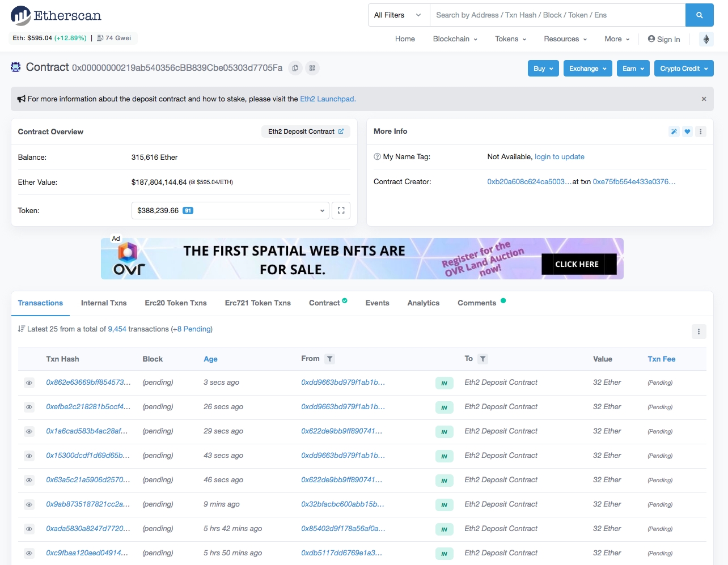Open contract creator address 0xb20a608c624ca5003

point(529,182)
